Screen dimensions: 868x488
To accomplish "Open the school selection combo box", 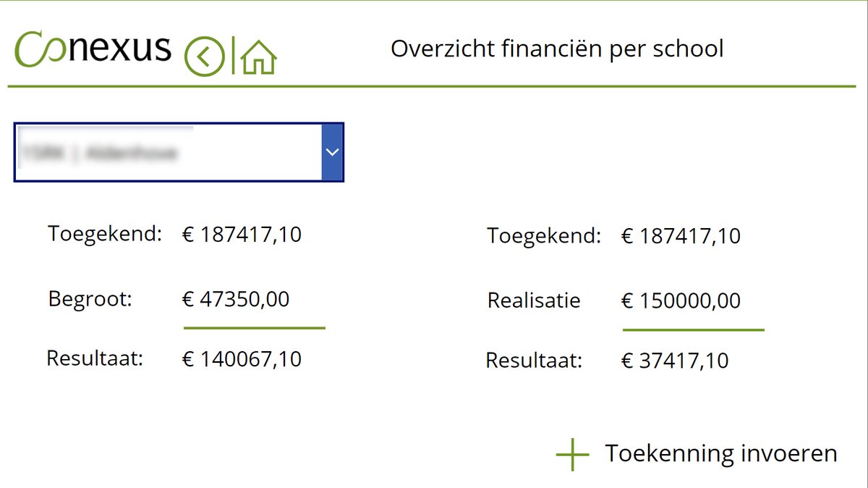I will [168, 152].
